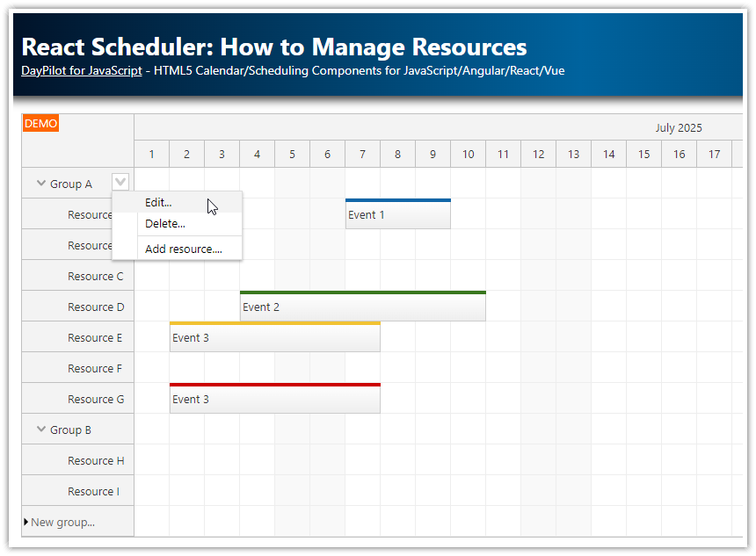
Task: Collapse Group B using its chevron
Action: click(x=40, y=429)
